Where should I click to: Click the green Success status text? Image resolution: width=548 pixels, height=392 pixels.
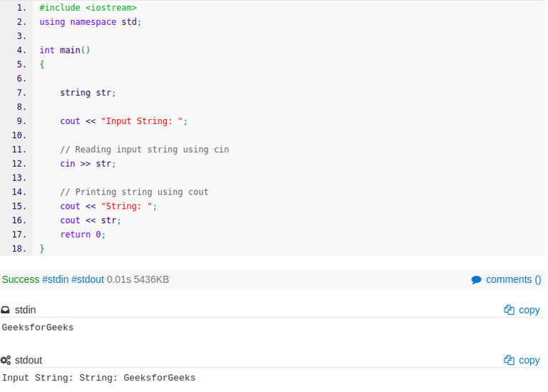[21, 279]
